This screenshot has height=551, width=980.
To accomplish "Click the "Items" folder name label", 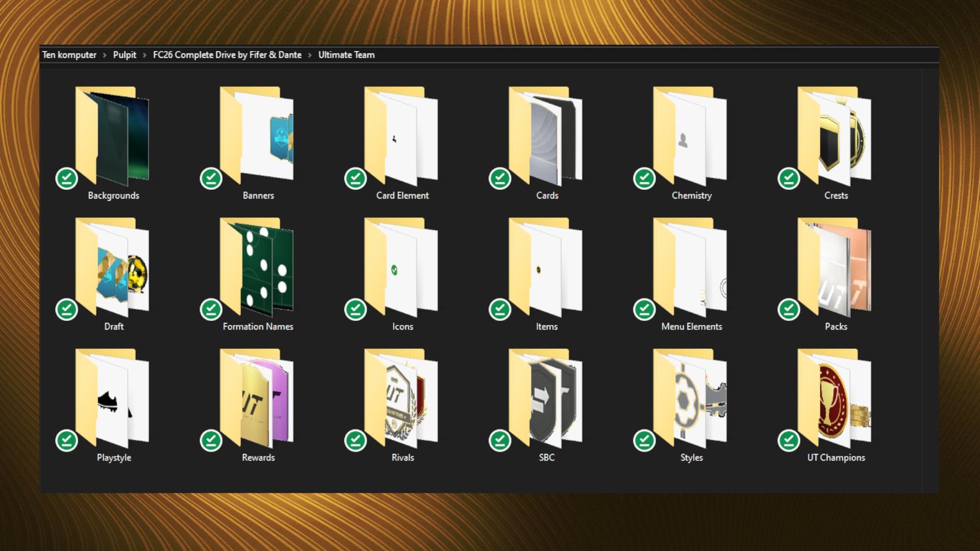I will click(547, 326).
